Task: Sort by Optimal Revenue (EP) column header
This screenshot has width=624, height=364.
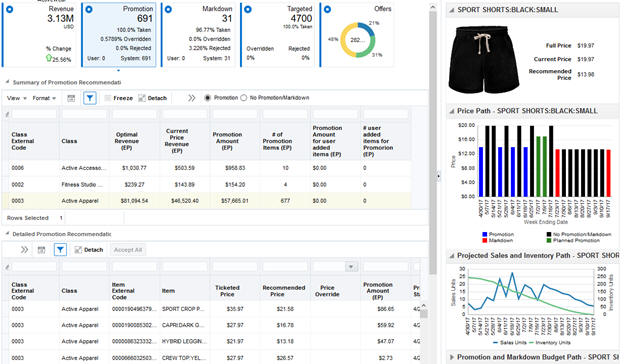Action: click(126, 141)
